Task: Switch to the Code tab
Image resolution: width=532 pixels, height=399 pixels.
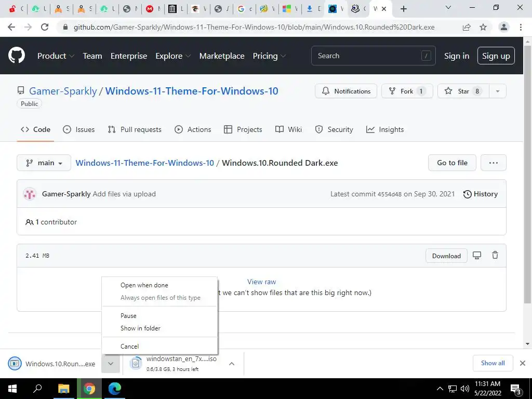Action: click(35, 129)
